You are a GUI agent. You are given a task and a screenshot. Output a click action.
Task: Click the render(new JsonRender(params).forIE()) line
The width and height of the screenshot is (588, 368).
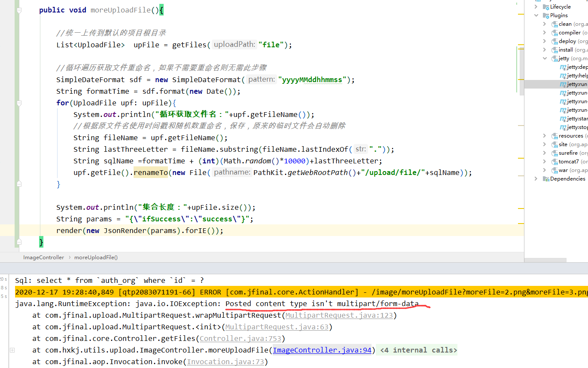click(140, 230)
